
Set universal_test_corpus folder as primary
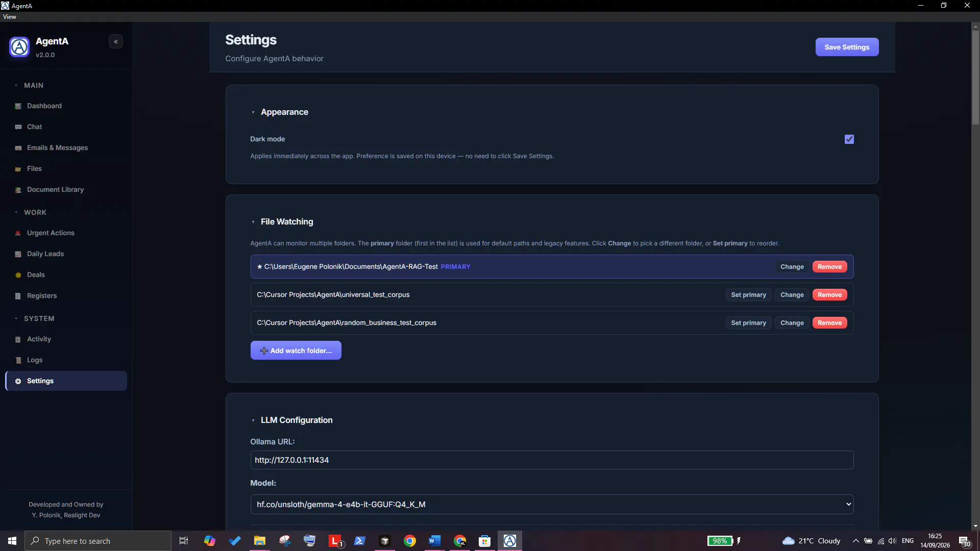[748, 295]
